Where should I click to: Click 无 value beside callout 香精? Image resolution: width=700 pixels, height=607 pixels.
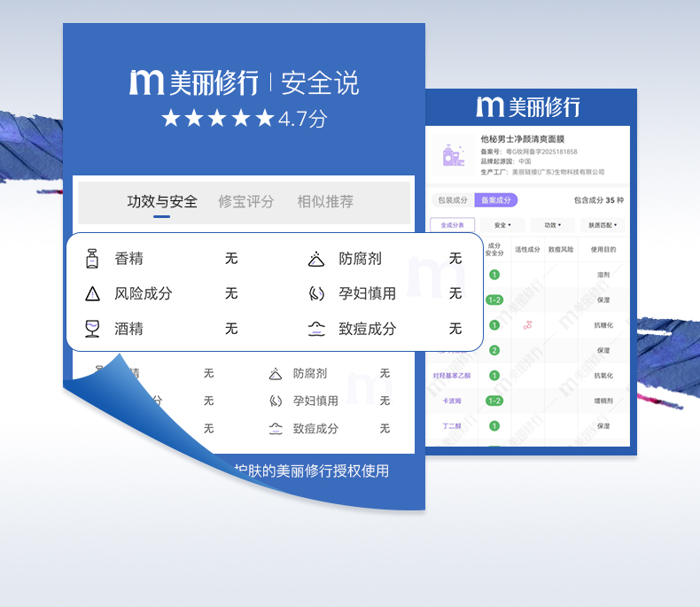231,259
